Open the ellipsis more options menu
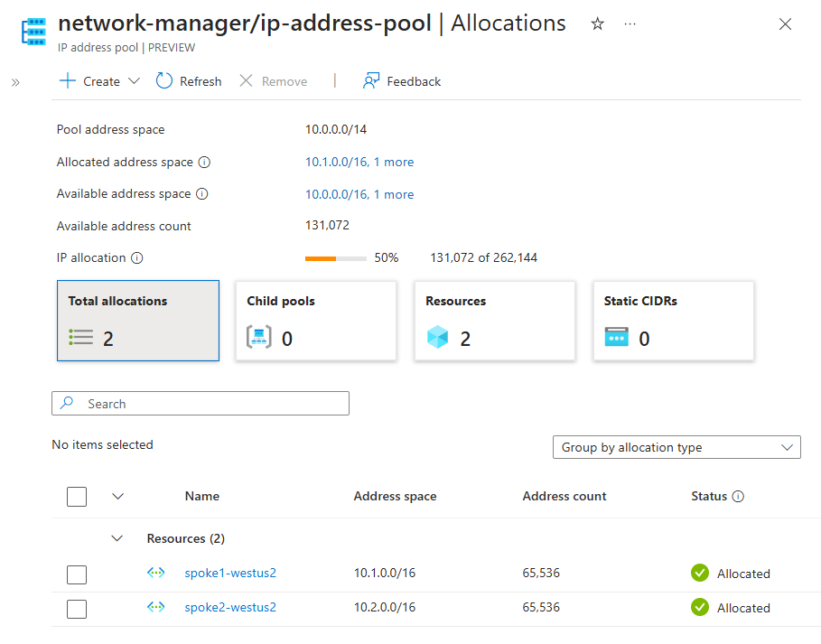The height and width of the screenshot is (644, 821). pos(630,24)
